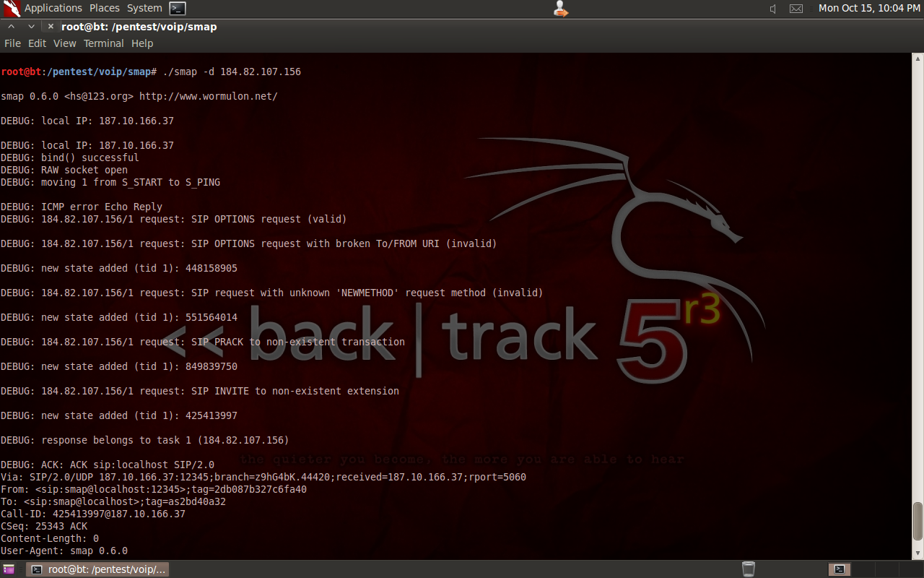Click the 'Content-Length: 0' line
Screen dimensions: 924x578
click(50, 538)
